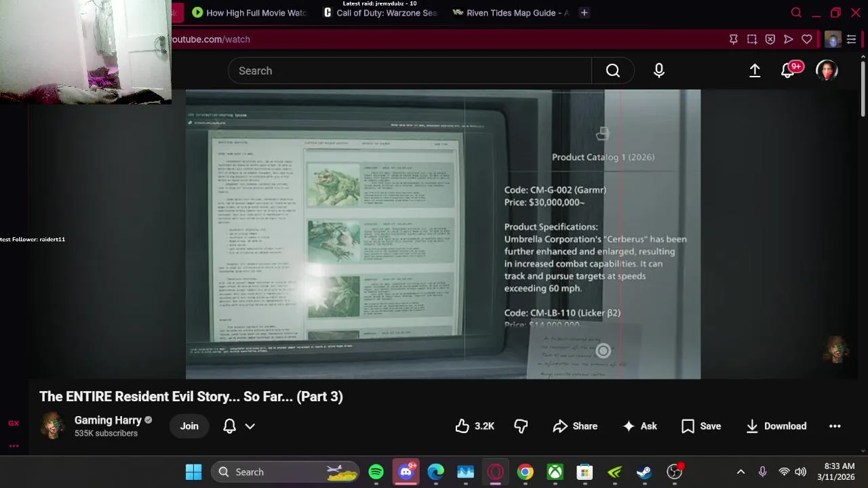Click the video player frame
868x488 pixels.
[443, 234]
